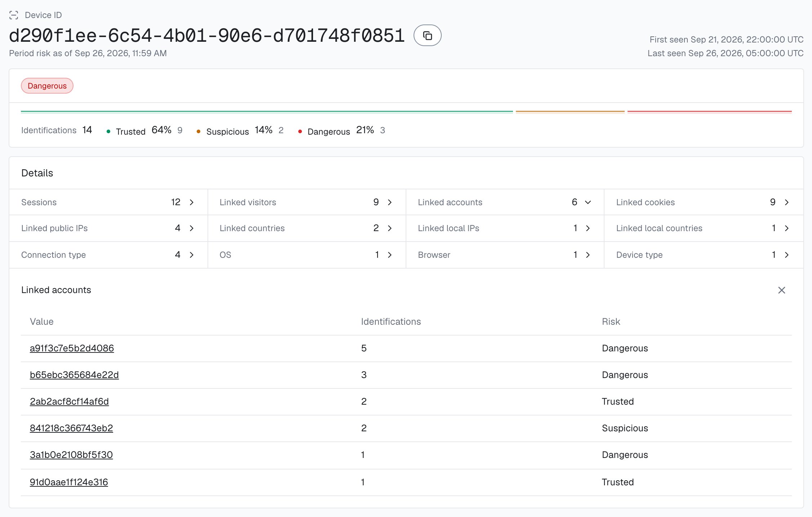The width and height of the screenshot is (812, 517).
Task: Click the Identifications 14 total
Action: pyautogui.click(x=57, y=130)
